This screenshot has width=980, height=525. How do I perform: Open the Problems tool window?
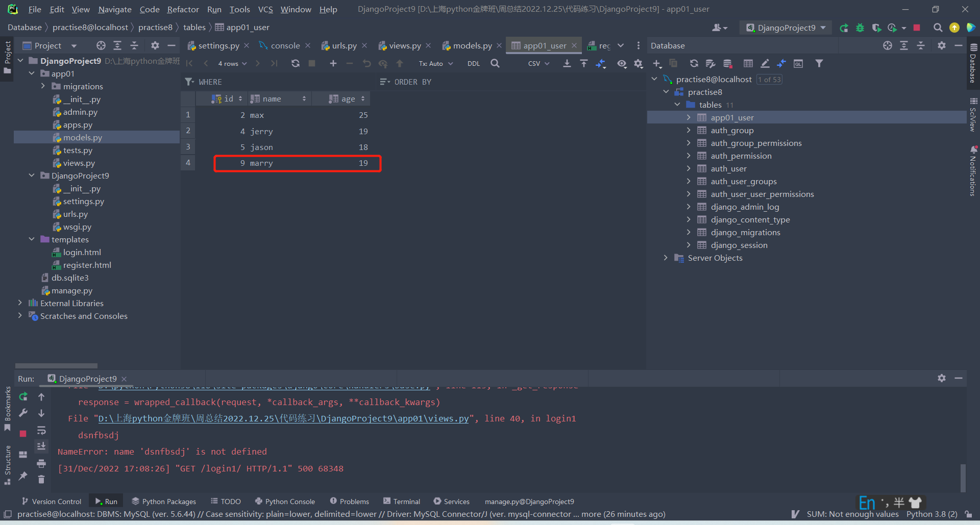point(350,502)
